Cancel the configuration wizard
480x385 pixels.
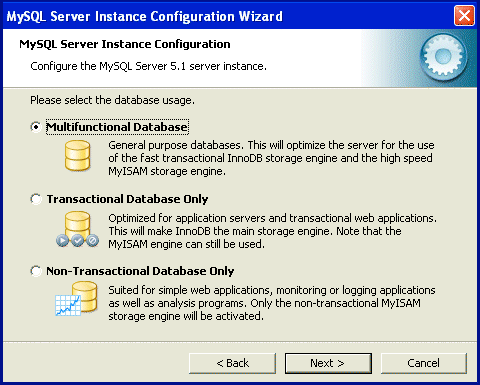[424, 363]
